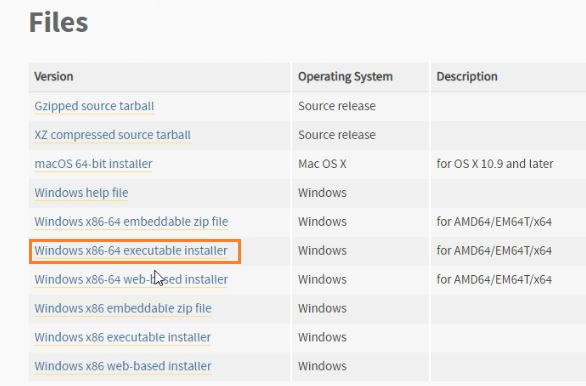Screen dimensions: 586x386
Task: Download Windows x86-64 embeddable zip file
Action: click(131, 221)
